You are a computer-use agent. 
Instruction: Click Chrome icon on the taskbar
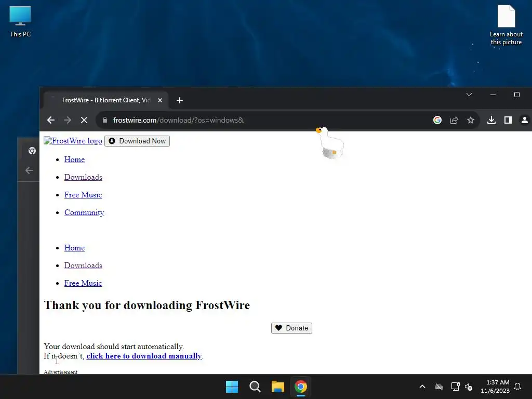tap(301, 387)
